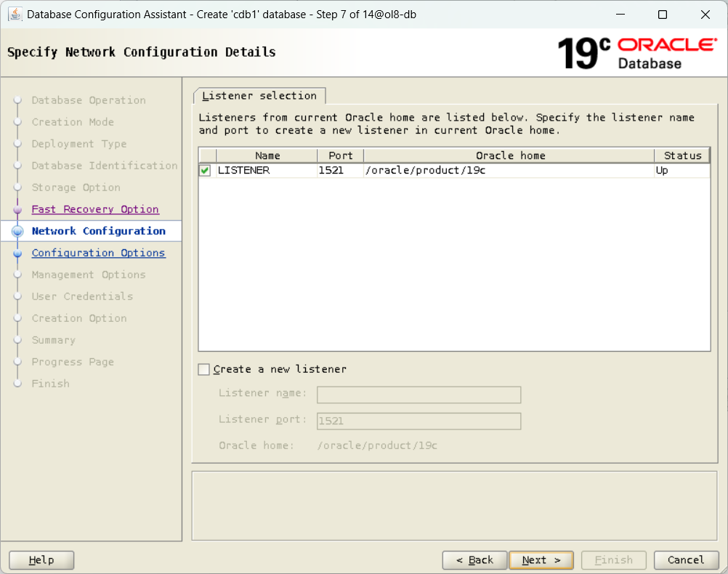Click the Deployment Type step

79,144
